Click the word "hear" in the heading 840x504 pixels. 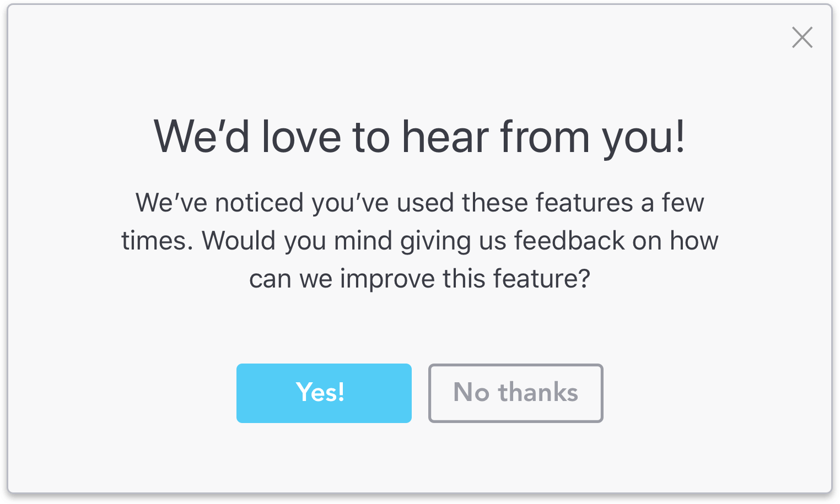click(x=445, y=137)
